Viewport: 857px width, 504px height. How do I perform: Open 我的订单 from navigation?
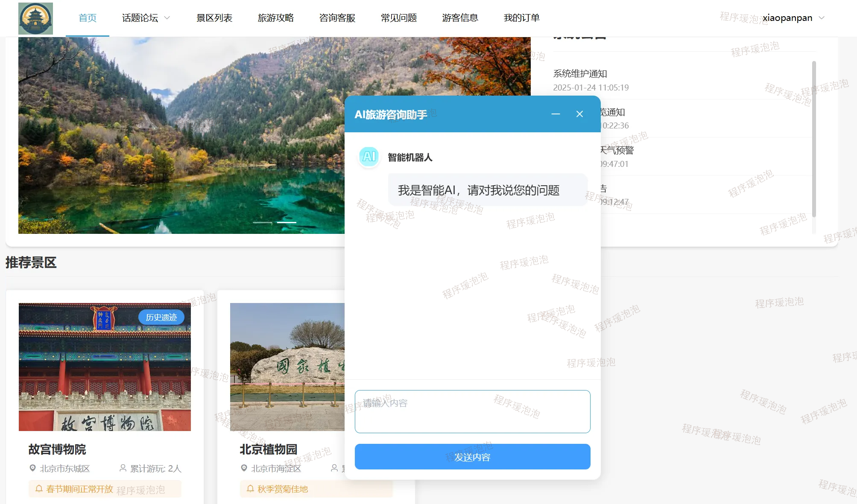point(521,18)
